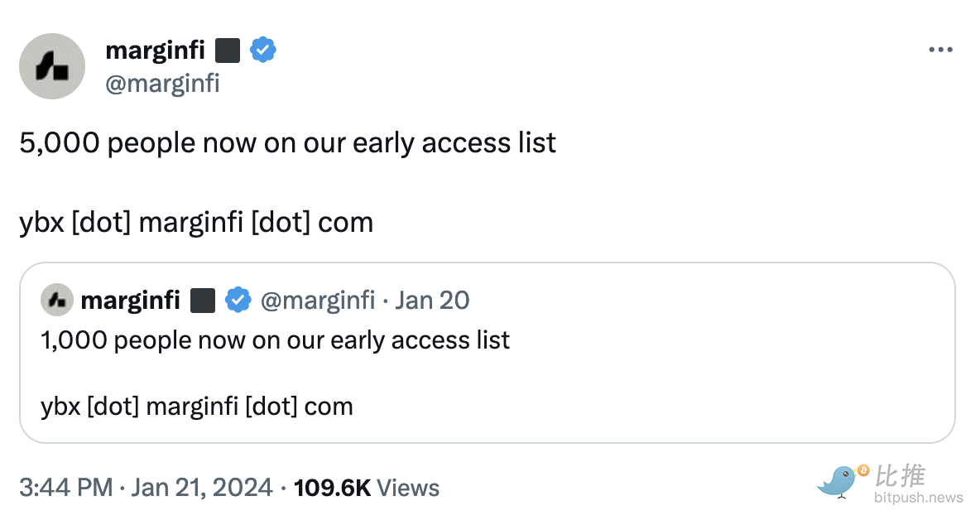Viewport: 980px width, 520px height.
Task: Click the 3:44 PM · Jan 21, 2024 timestamp
Action: coord(146,488)
